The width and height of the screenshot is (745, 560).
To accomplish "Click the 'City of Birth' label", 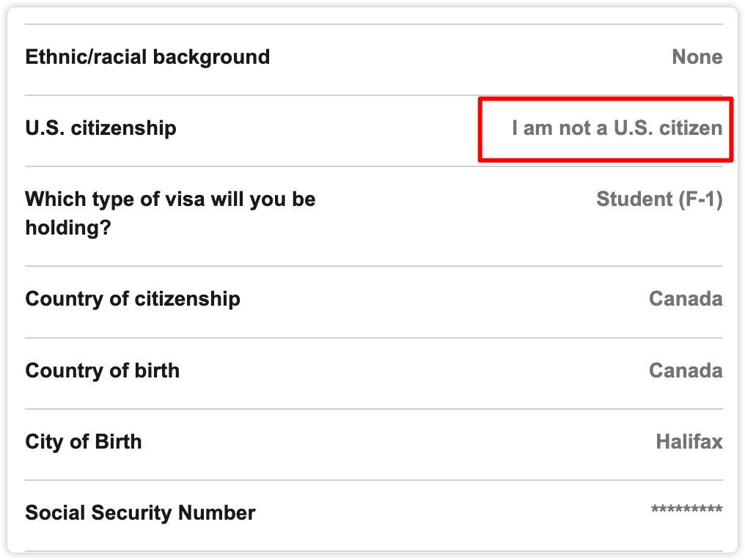I will pyautogui.click(x=83, y=442).
